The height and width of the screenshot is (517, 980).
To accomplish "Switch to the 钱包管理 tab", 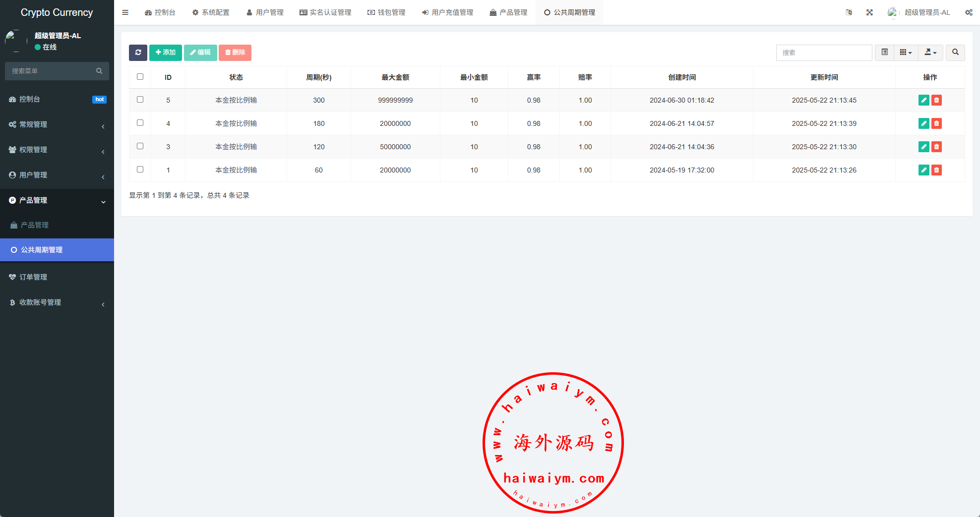I will point(386,12).
